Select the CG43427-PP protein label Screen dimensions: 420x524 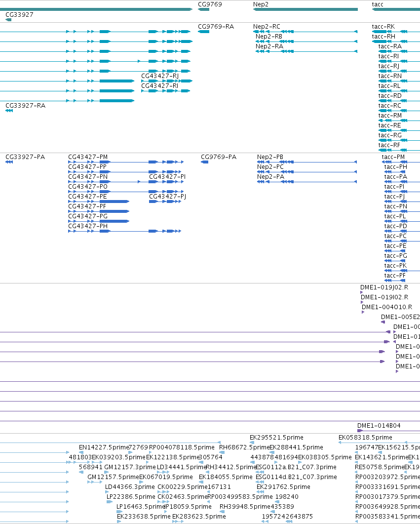click(x=87, y=167)
